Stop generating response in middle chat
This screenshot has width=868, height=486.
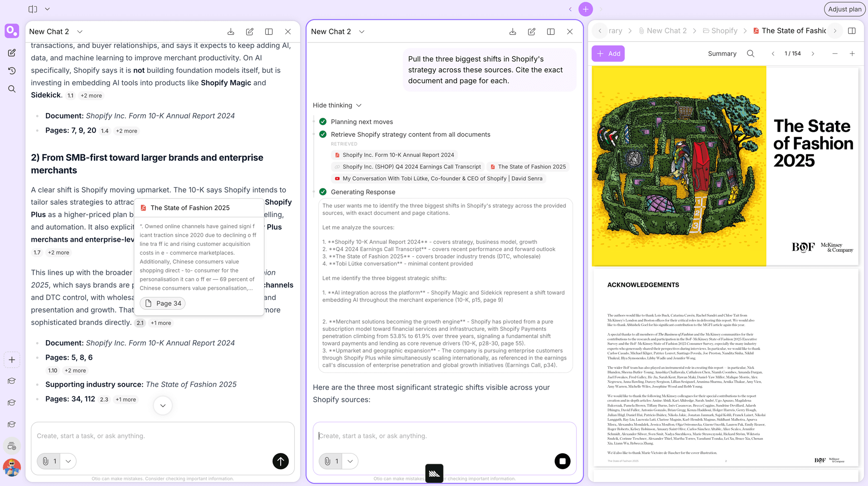pyautogui.click(x=563, y=461)
